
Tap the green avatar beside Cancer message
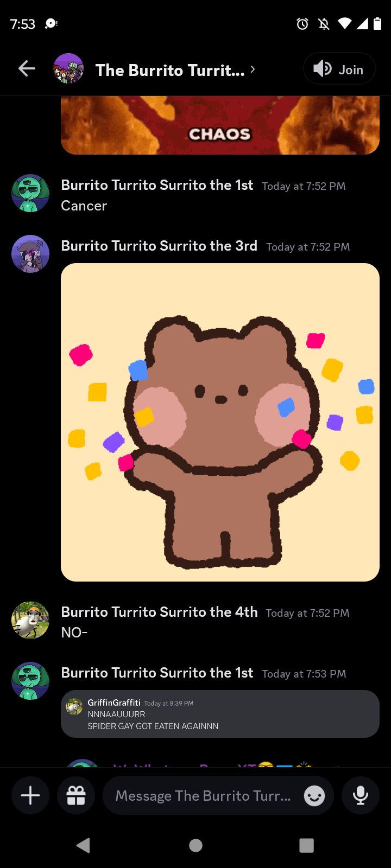30,193
